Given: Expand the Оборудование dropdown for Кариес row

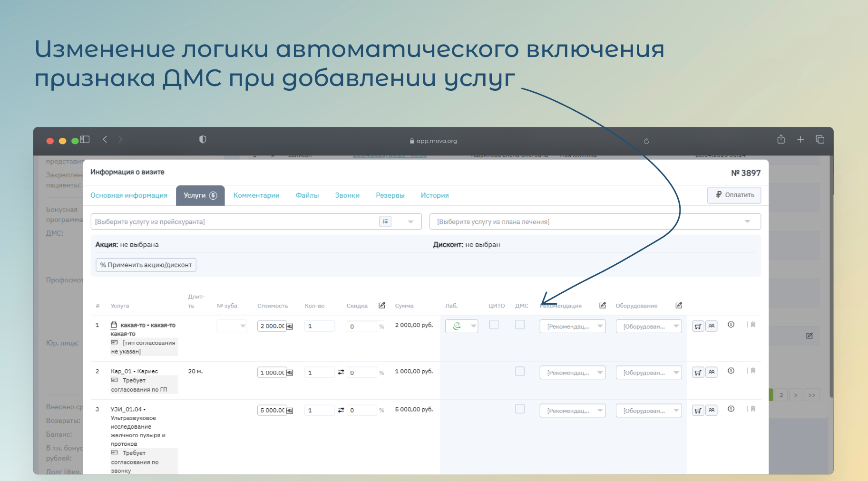Looking at the screenshot, I should click(x=648, y=373).
